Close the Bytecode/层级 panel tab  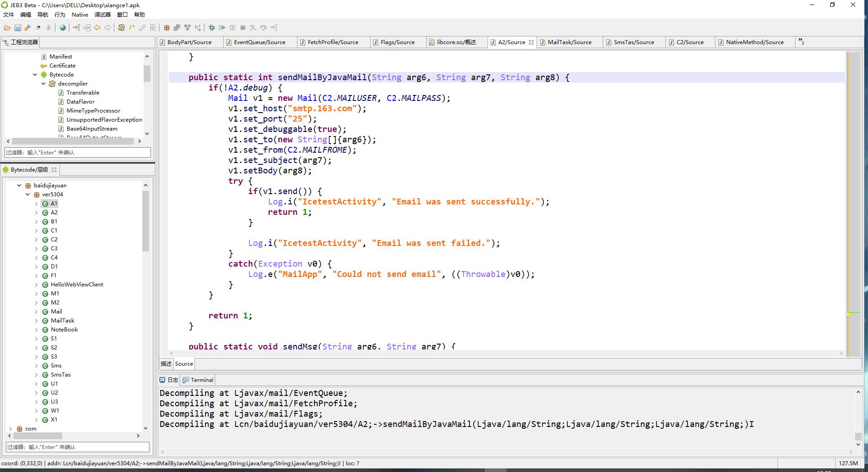(x=54, y=170)
